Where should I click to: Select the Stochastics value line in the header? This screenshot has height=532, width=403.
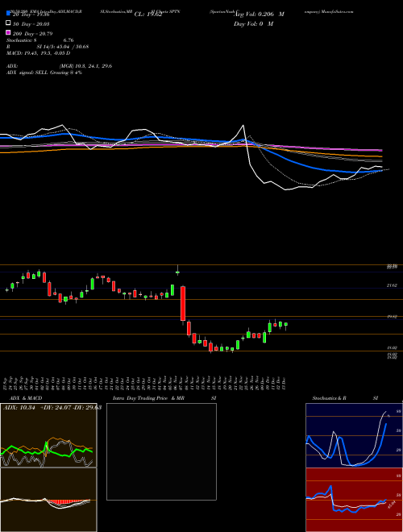(x=40, y=40)
